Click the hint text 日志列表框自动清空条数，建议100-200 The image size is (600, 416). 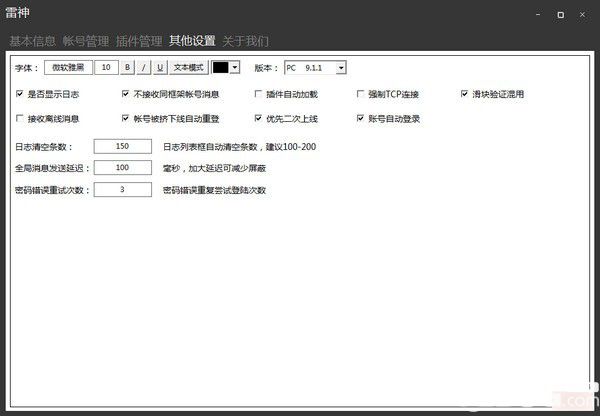click(x=240, y=147)
